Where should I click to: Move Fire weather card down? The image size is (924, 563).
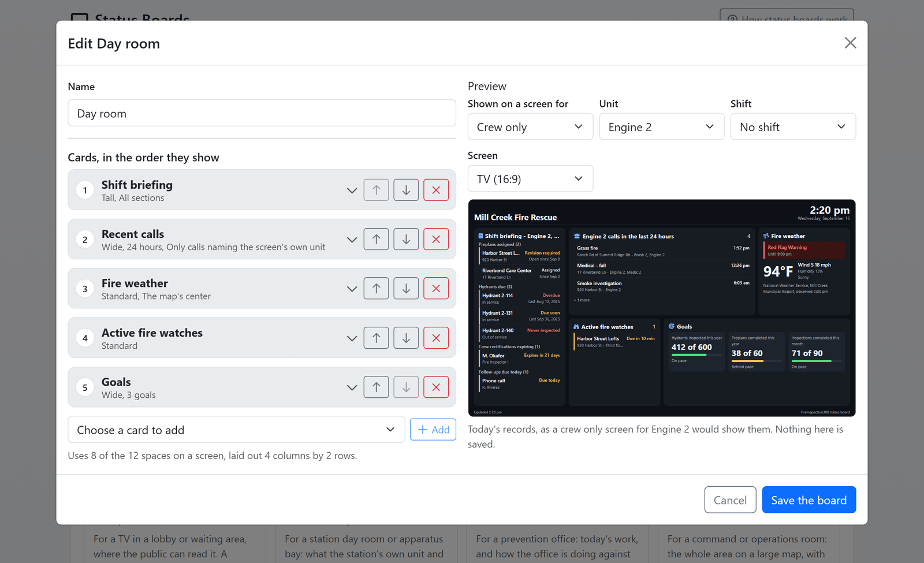tap(406, 289)
